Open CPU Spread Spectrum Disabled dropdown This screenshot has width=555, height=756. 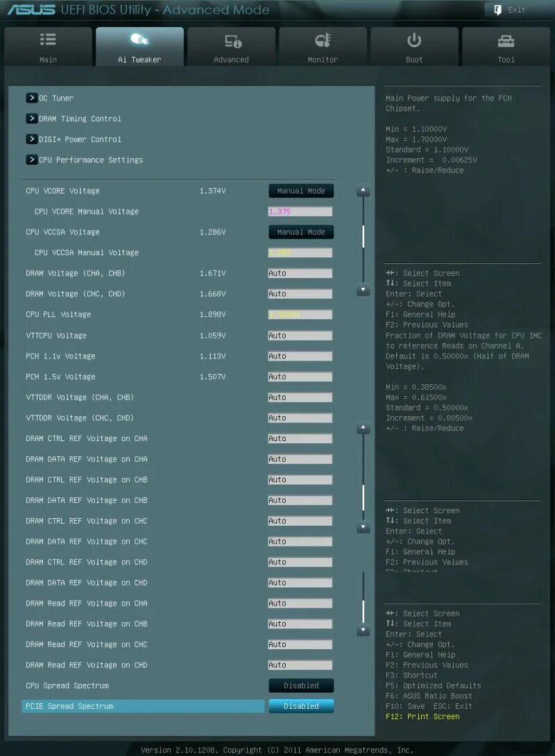pos(301,686)
